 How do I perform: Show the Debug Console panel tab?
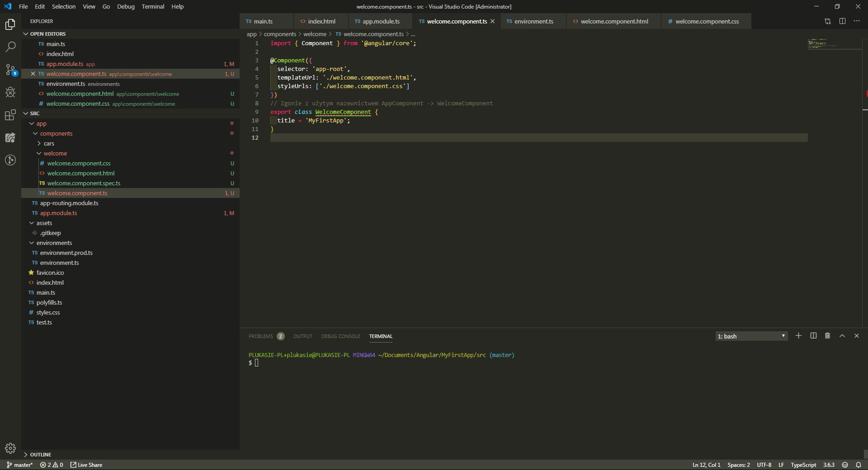341,336
